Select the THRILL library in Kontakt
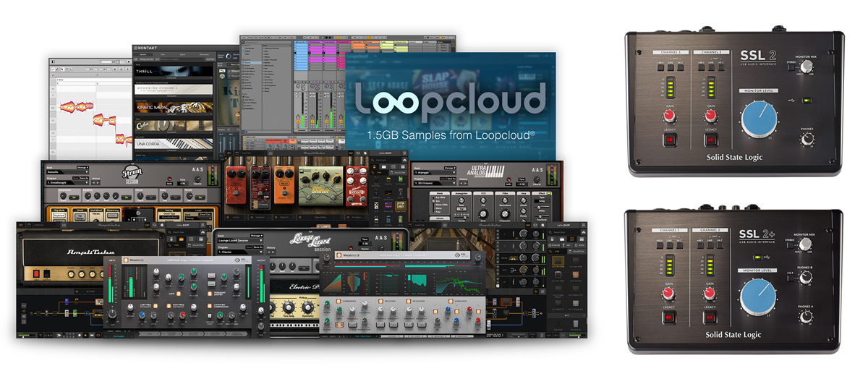This screenshot has height=379, width=868. 174,71
